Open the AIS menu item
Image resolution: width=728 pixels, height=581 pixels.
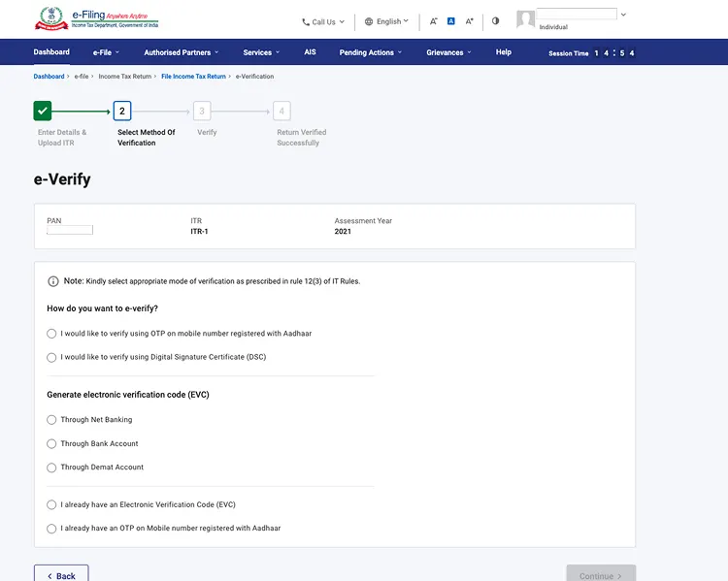(x=311, y=52)
